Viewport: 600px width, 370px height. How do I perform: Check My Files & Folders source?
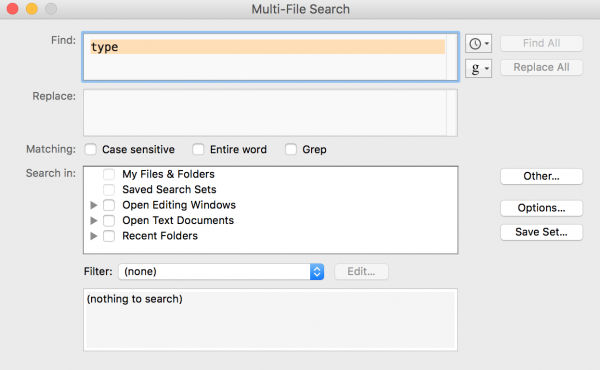[x=109, y=174]
